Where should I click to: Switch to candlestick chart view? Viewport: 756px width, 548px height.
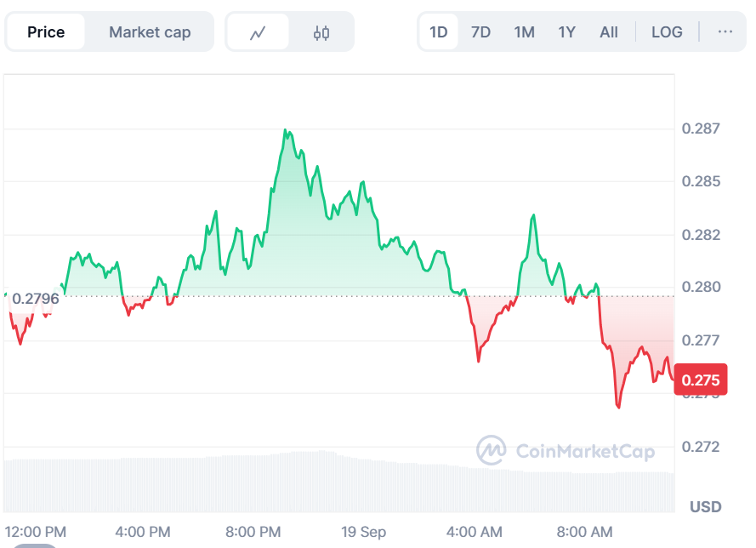[x=320, y=31]
